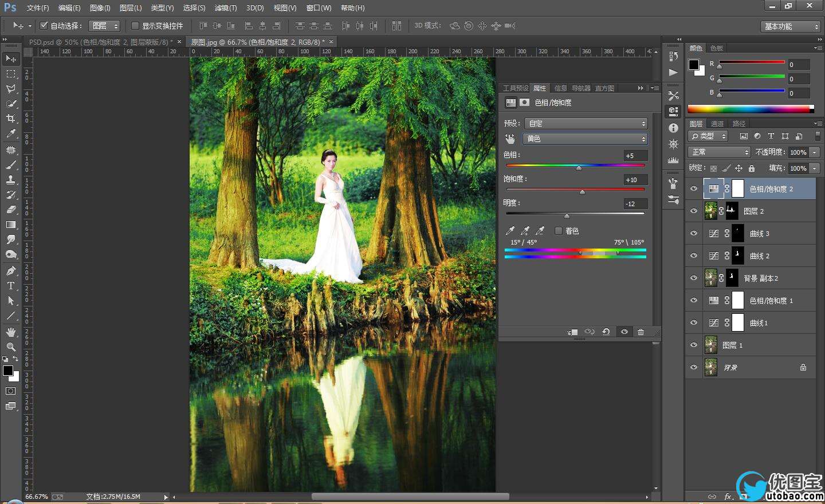This screenshot has width=825, height=504.
Task: Toggle layer visibility eye in Properties footer
Action: 624,332
